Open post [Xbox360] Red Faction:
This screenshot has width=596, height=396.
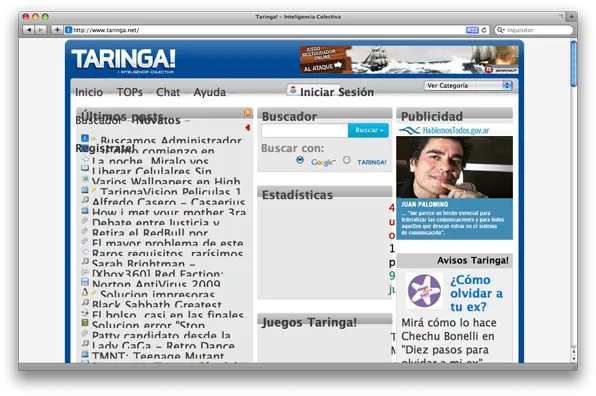pyautogui.click(x=158, y=274)
